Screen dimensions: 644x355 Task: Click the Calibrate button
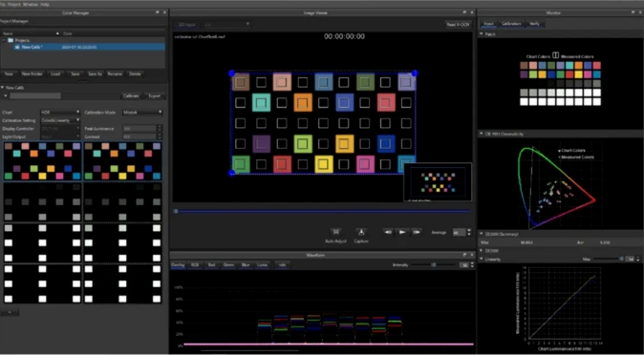(132, 96)
